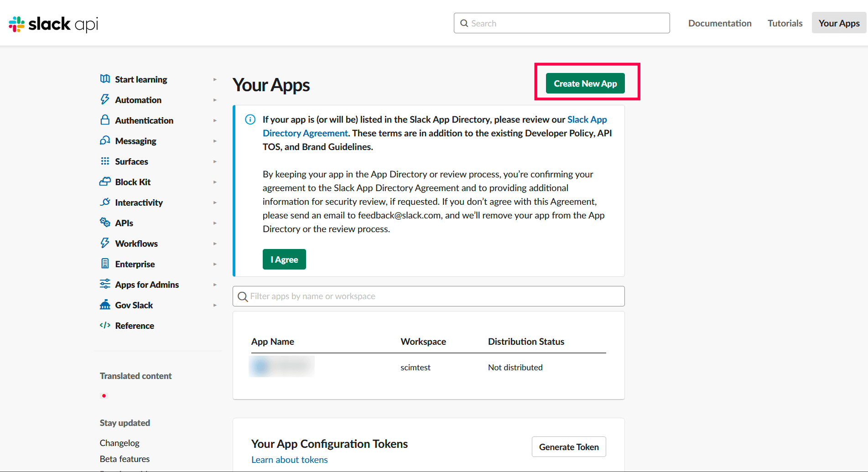Open the Interactivity sidebar menu

coord(139,202)
